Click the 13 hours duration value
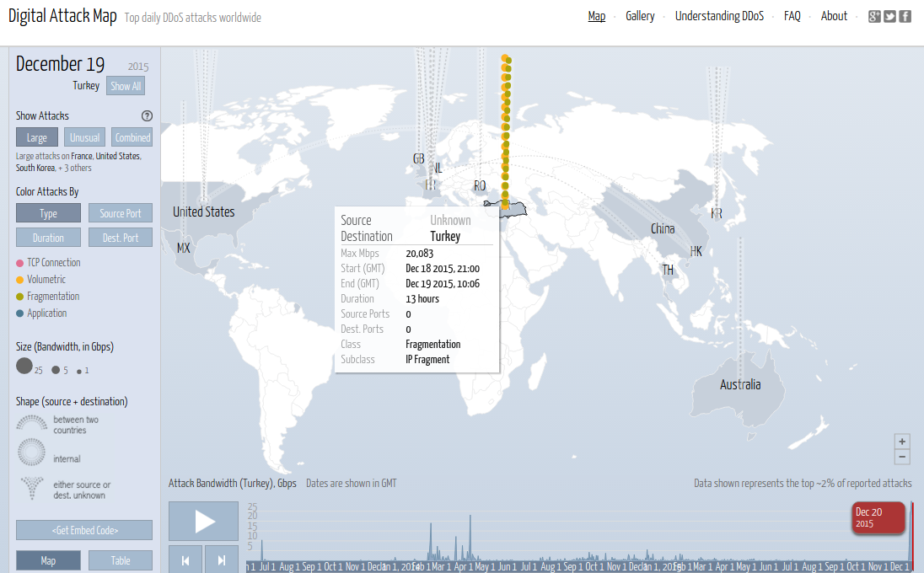This screenshot has height=573, width=924. (x=422, y=298)
